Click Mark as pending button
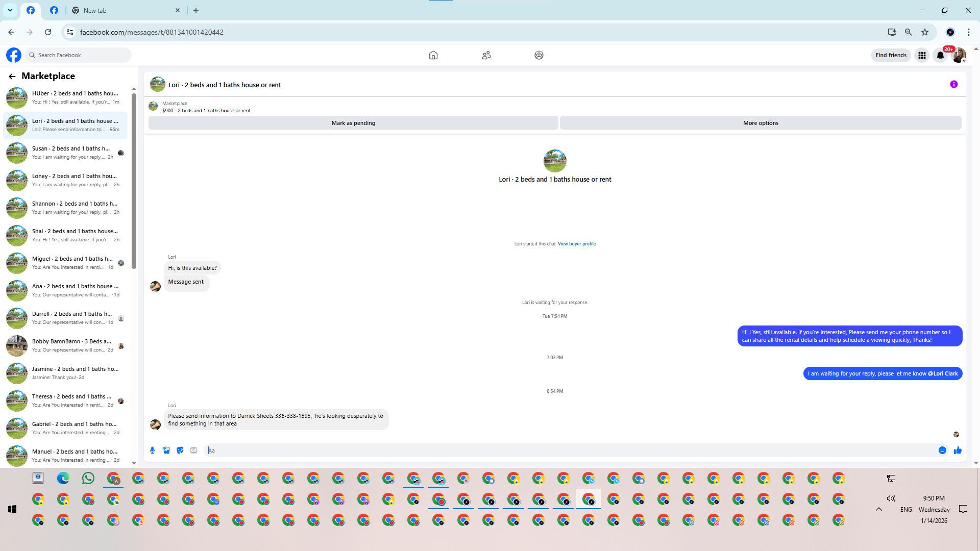980x551 pixels. click(x=353, y=123)
